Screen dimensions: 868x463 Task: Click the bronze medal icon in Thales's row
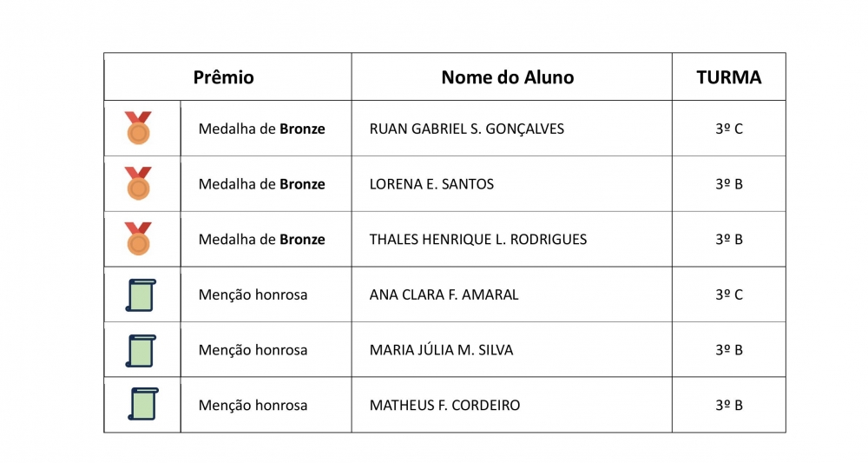click(138, 239)
